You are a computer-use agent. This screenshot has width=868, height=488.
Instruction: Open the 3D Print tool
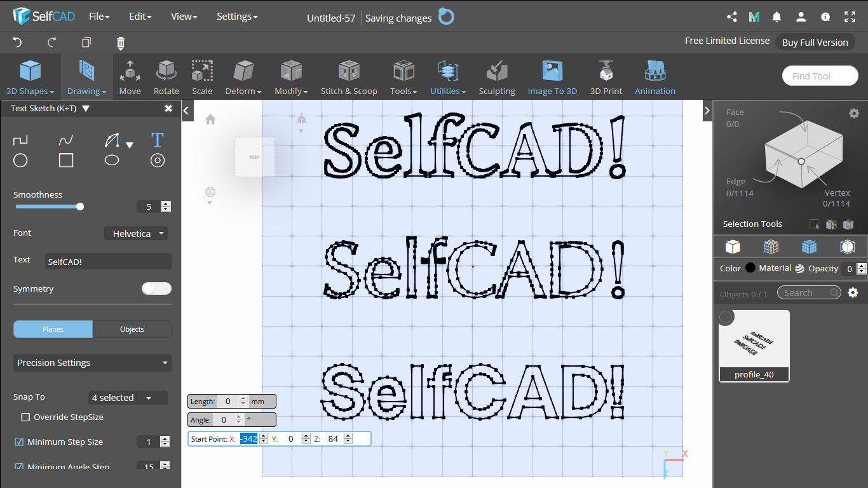click(x=606, y=77)
